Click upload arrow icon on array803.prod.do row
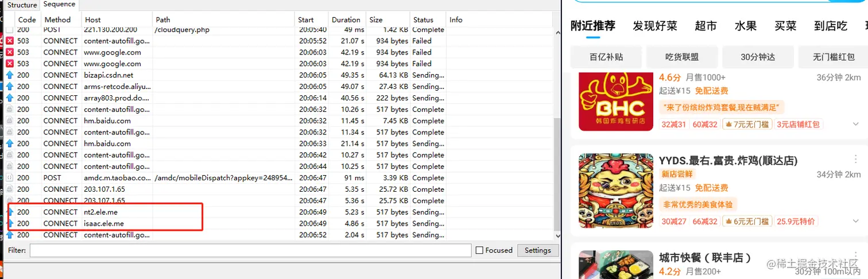Viewport: 868px width, 279px height. [9, 98]
